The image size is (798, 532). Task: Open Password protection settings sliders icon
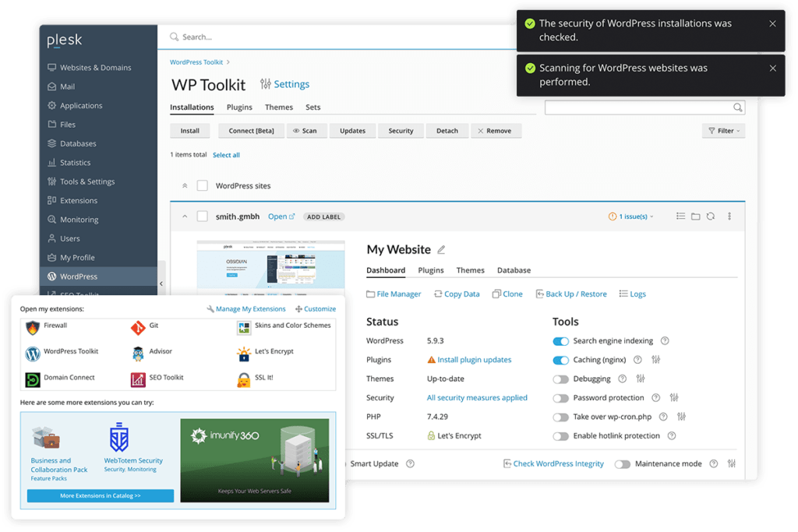click(674, 397)
